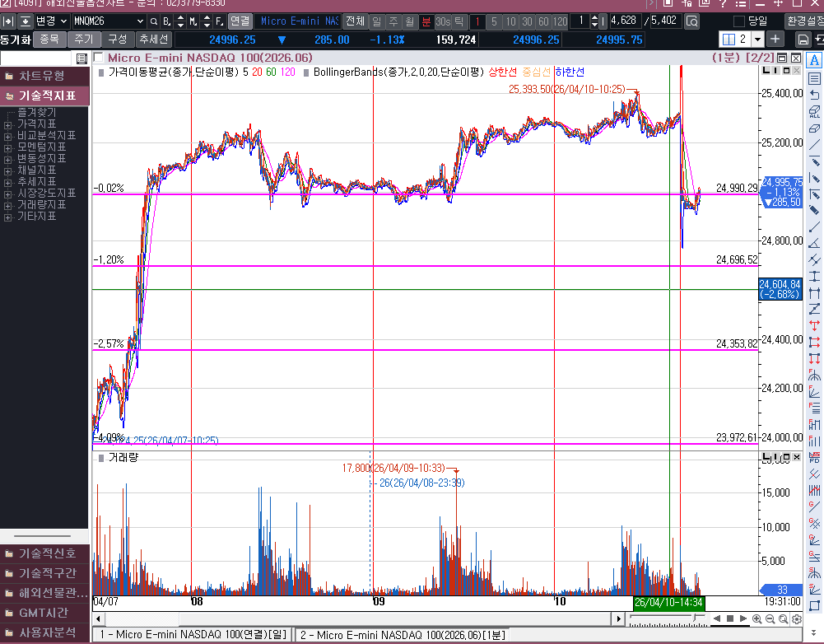Viewport: 824px width, 644px height.
Task: Open the 기술적신호 sidebar section
Action: point(45,553)
